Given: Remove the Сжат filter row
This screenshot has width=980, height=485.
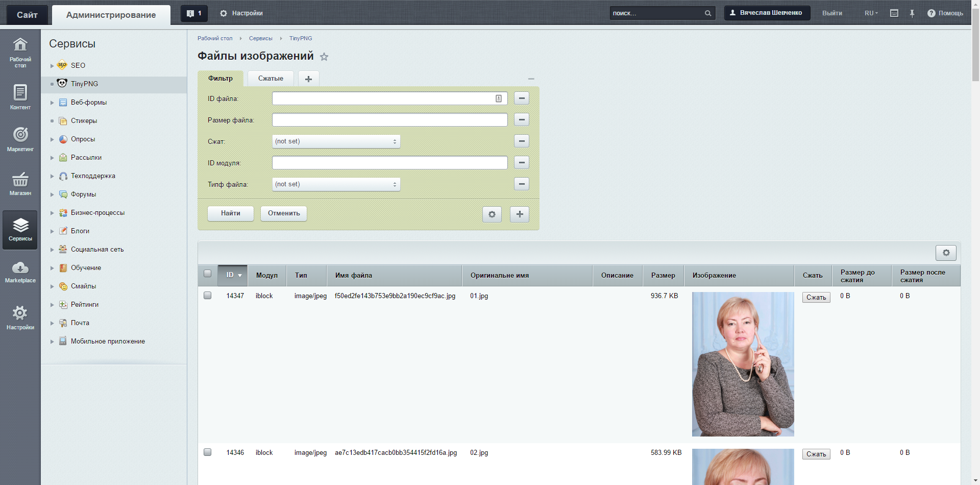Looking at the screenshot, I should (522, 141).
